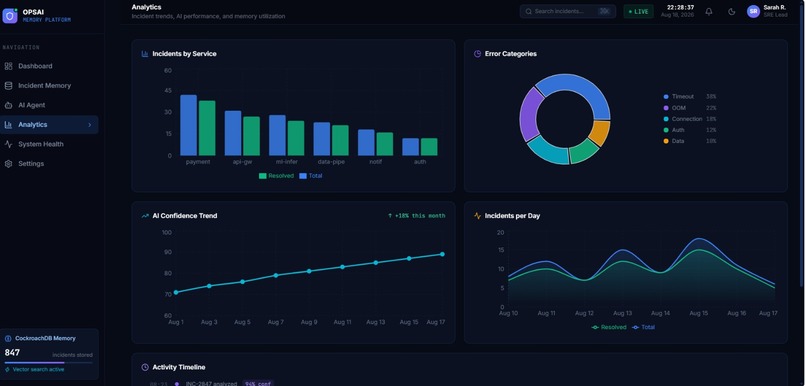Click the Analytics bar chart sidebar icon

(x=8, y=125)
